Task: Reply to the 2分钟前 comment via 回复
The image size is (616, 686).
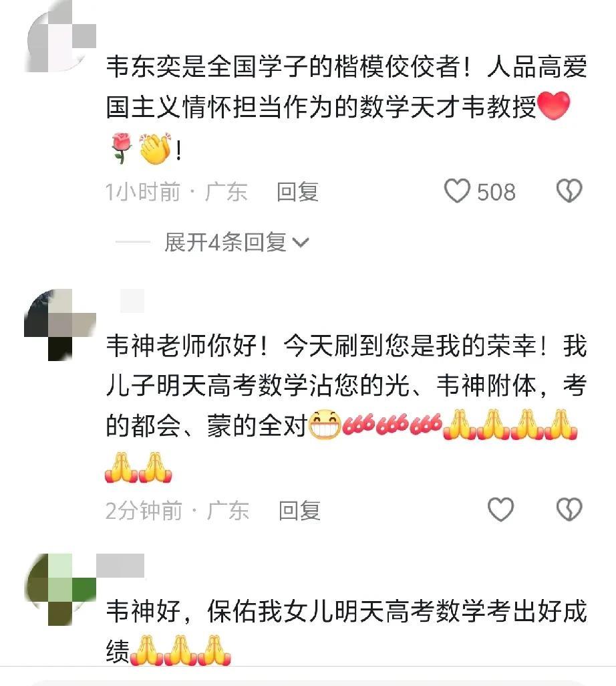Action: (300, 510)
